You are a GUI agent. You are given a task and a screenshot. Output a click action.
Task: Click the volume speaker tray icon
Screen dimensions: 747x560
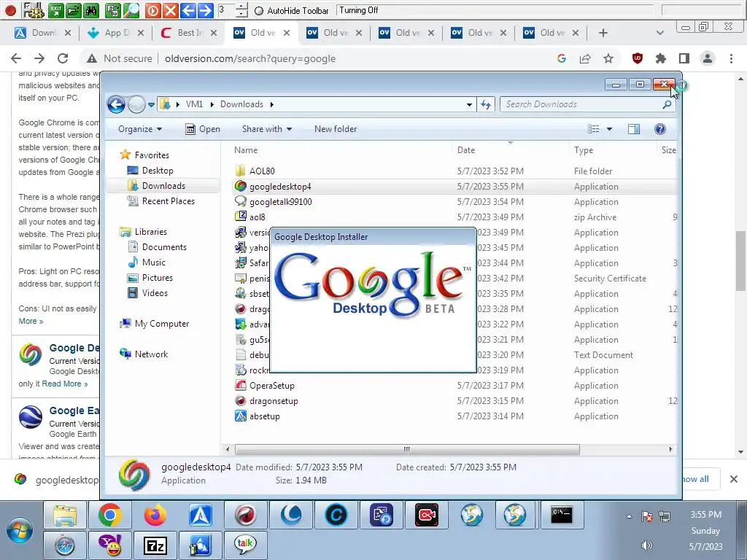coord(646,545)
